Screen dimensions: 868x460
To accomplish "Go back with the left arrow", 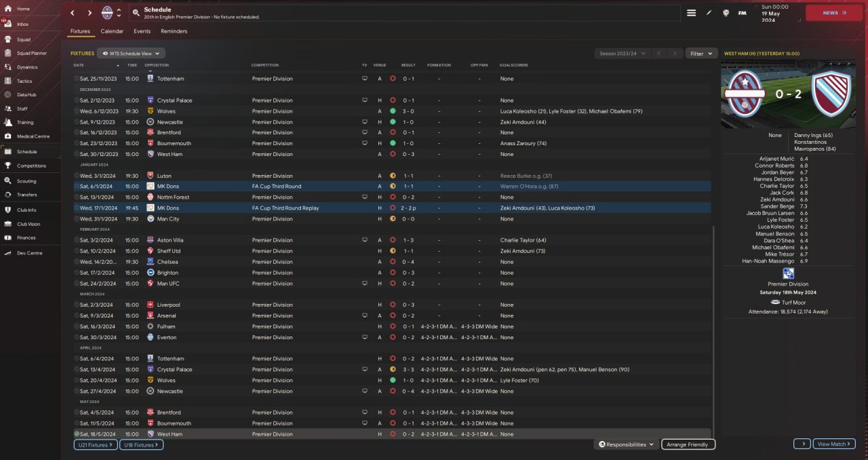I will [x=73, y=13].
